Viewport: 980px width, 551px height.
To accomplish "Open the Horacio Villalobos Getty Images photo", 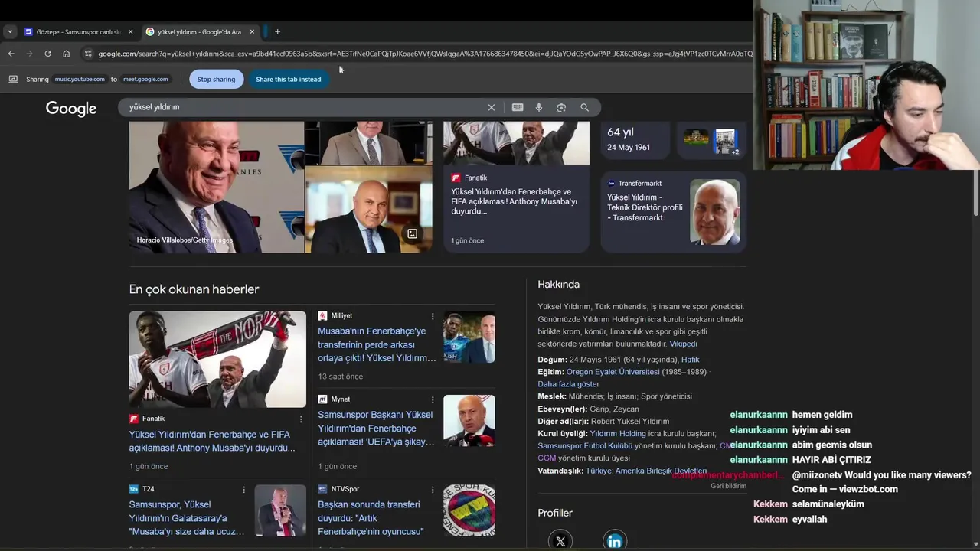I will click(217, 187).
